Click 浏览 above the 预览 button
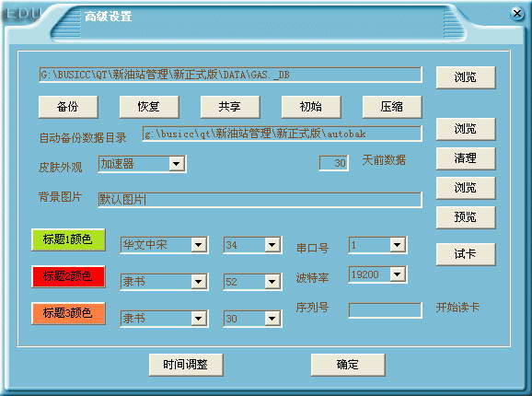 (x=466, y=188)
